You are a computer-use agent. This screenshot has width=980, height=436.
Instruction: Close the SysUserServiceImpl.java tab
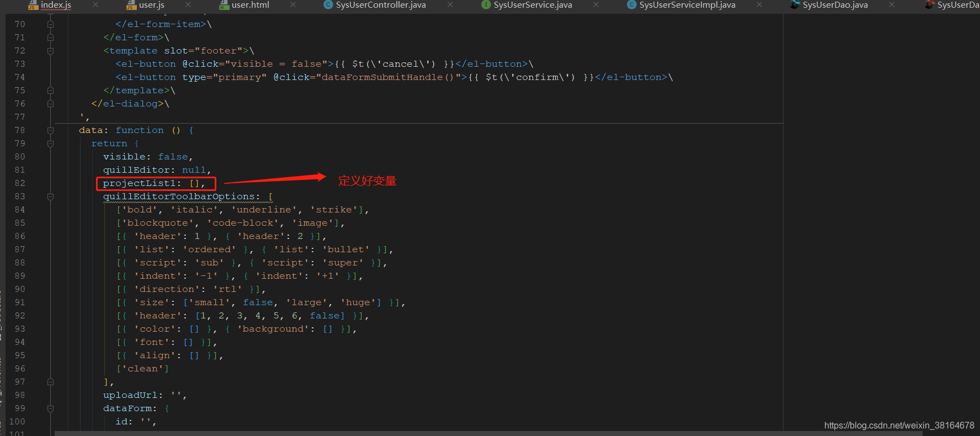[x=759, y=4]
